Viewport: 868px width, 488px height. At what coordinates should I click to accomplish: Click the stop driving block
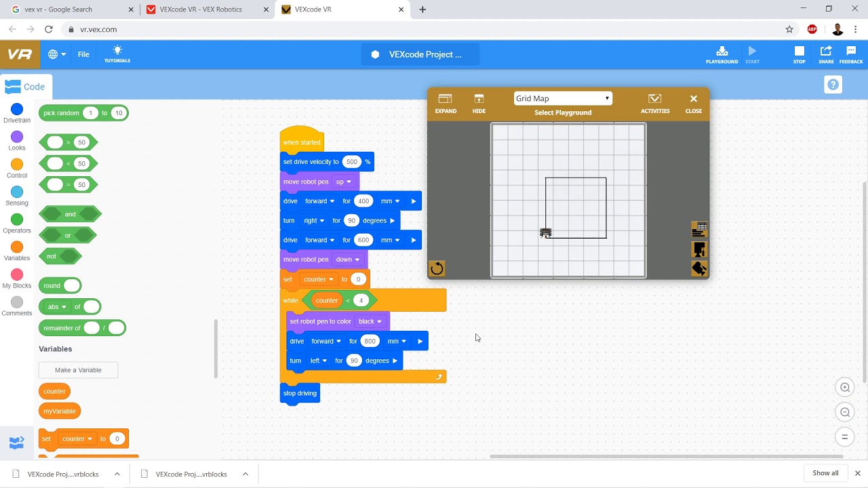[300, 393]
